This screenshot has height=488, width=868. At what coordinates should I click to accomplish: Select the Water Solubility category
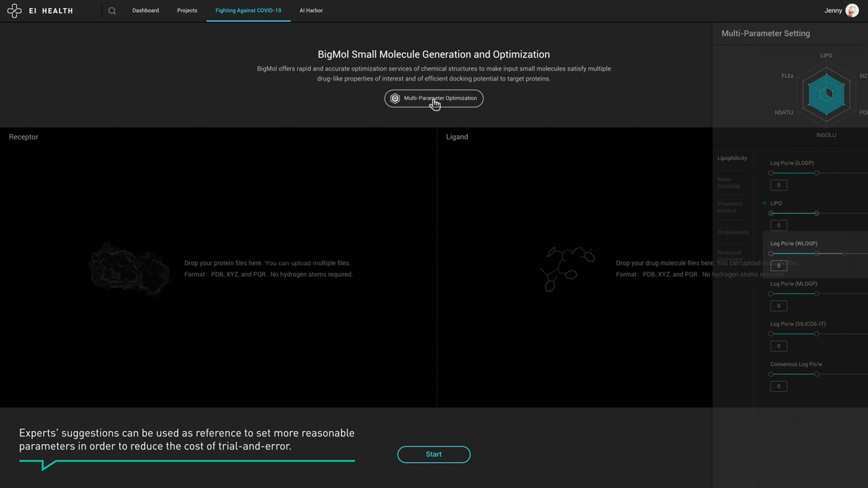click(729, 183)
